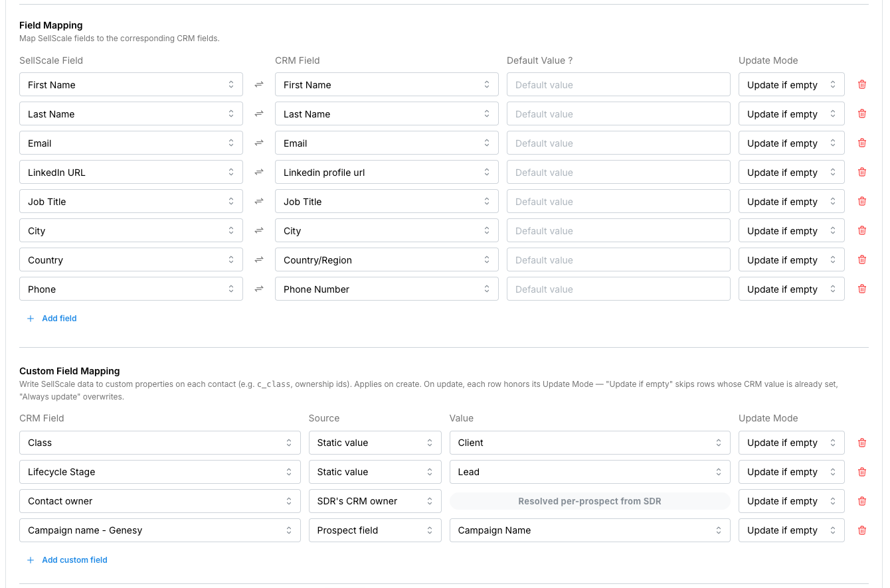Open custom CRM Field dropdown showing Lifecycle Stage

click(x=160, y=472)
